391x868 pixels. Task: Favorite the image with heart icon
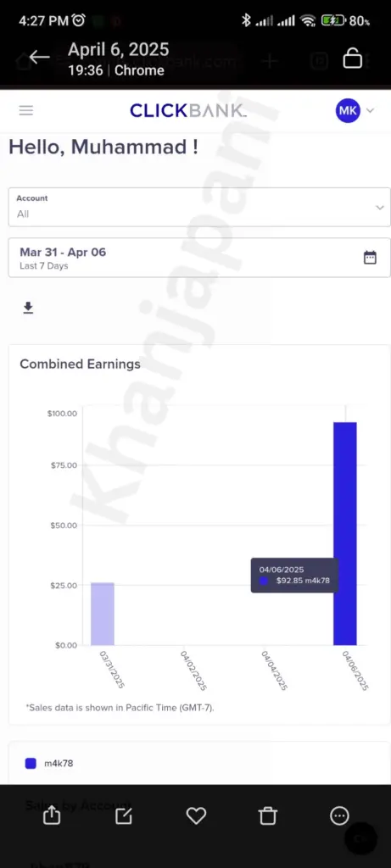pyautogui.click(x=196, y=815)
